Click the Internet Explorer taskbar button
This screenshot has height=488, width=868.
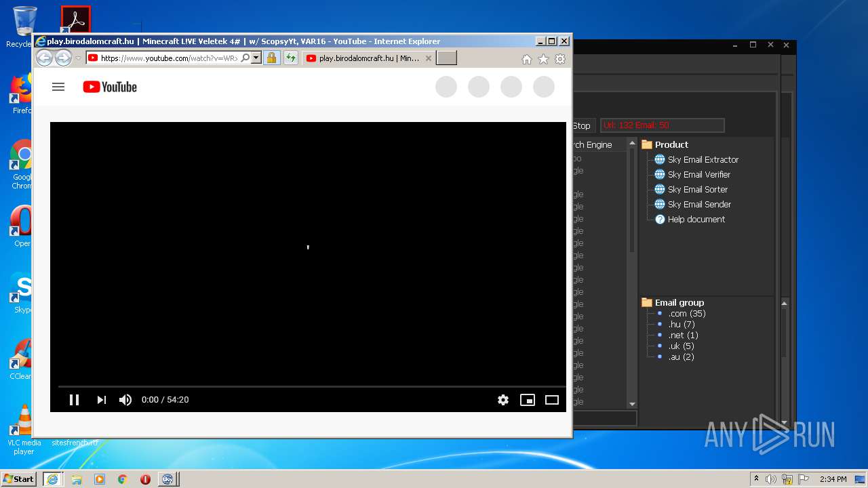52,479
